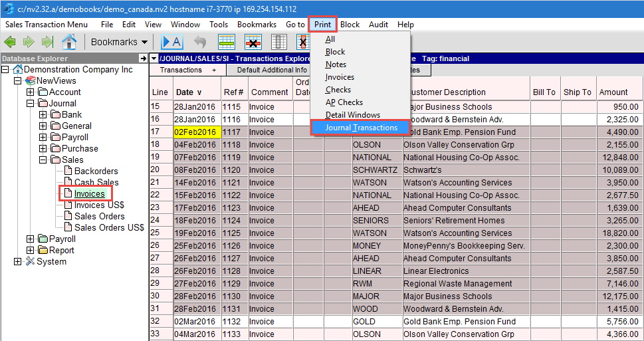Click the green back arrow icon
This screenshot has height=341, width=644.
coord(10,42)
